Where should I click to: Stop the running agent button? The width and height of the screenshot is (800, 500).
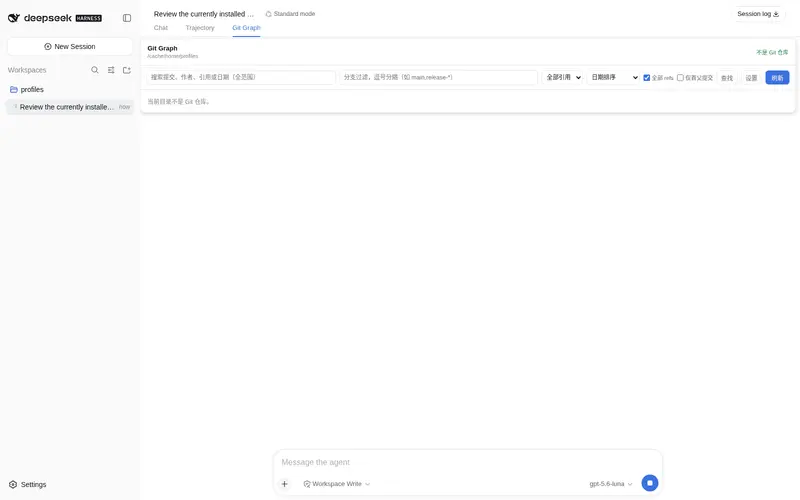pos(649,483)
